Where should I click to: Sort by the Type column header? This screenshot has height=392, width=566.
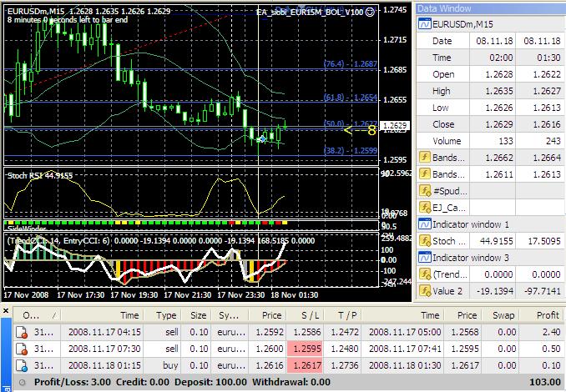[163, 315]
